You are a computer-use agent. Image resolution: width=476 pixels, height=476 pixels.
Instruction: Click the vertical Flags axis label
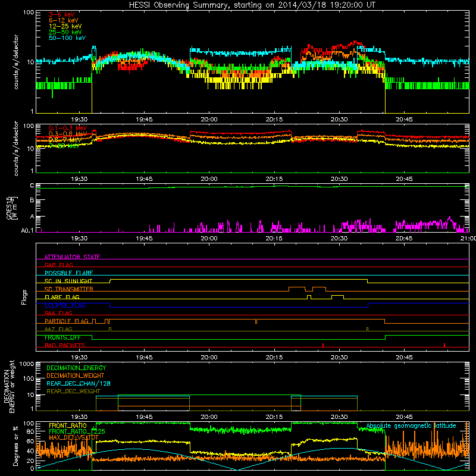click(x=24, y=297)
